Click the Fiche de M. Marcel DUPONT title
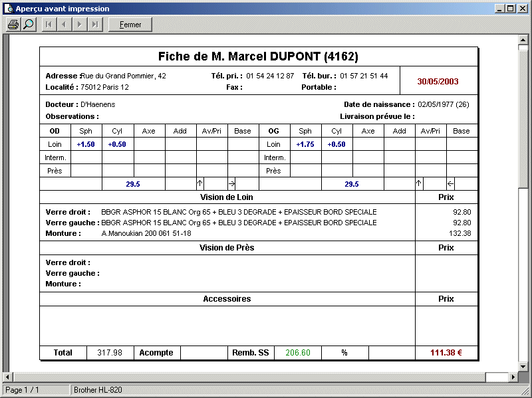Screen dimensions: 532x398 (x=258, y=56)
